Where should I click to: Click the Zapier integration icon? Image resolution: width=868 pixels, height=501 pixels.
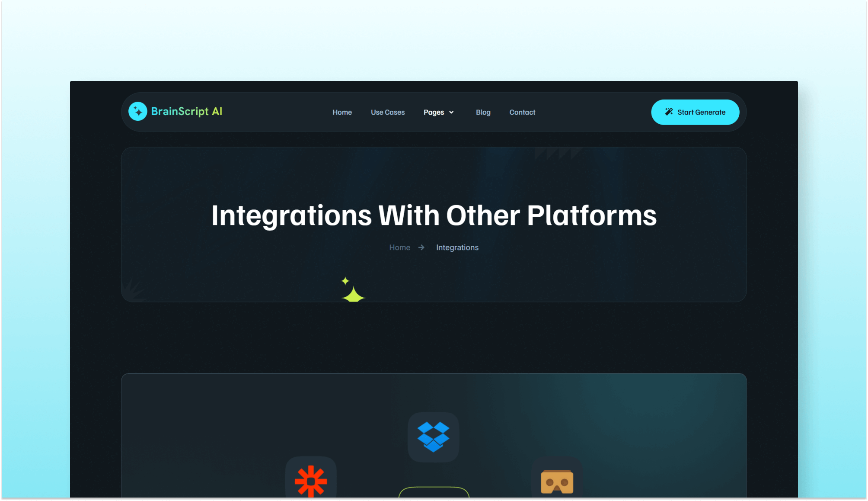pyautogui.click(x=310, y=480)
